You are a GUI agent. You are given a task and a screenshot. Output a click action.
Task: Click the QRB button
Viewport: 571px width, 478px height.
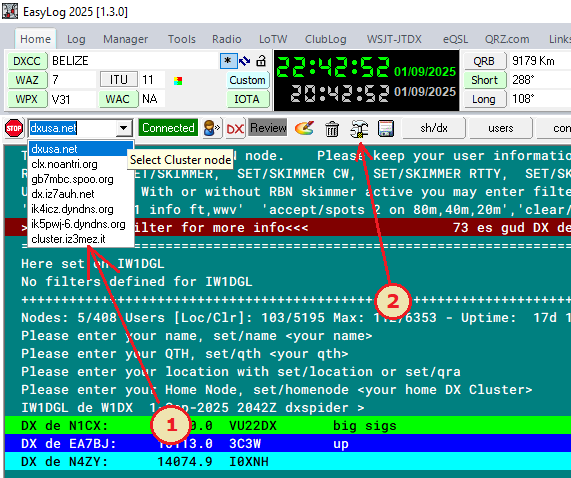click(x=485, y=61)
